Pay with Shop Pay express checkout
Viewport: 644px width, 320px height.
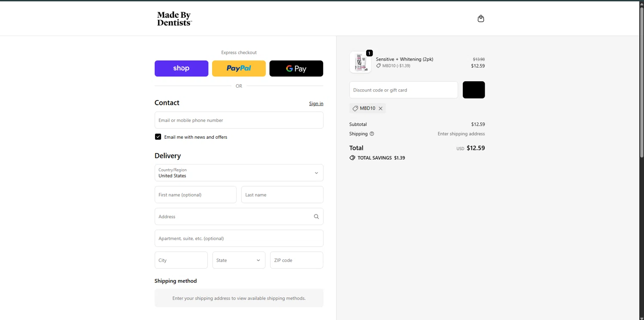coord(181,68)
